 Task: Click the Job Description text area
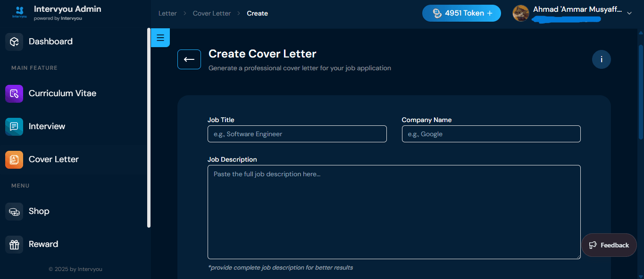click(394, 212)
